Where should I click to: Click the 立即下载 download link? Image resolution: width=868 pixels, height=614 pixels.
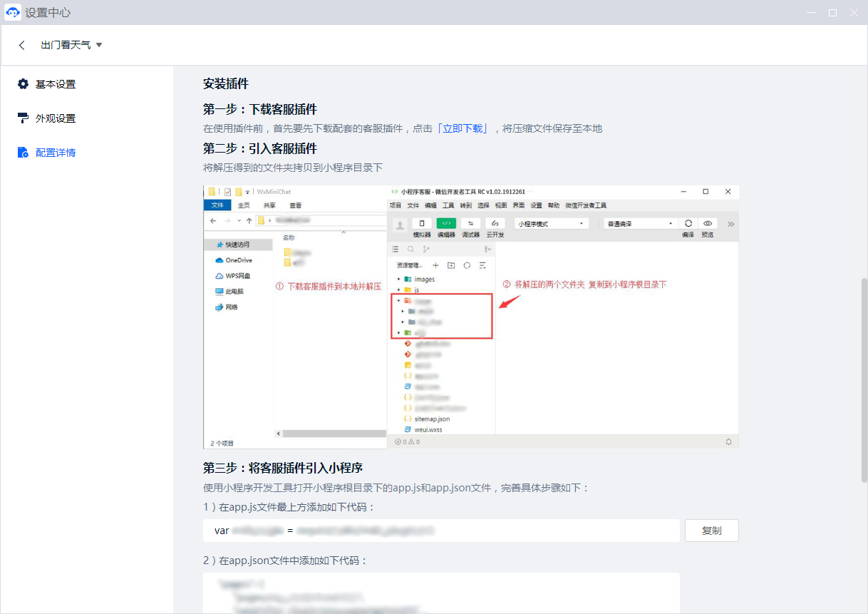point(463,128)
